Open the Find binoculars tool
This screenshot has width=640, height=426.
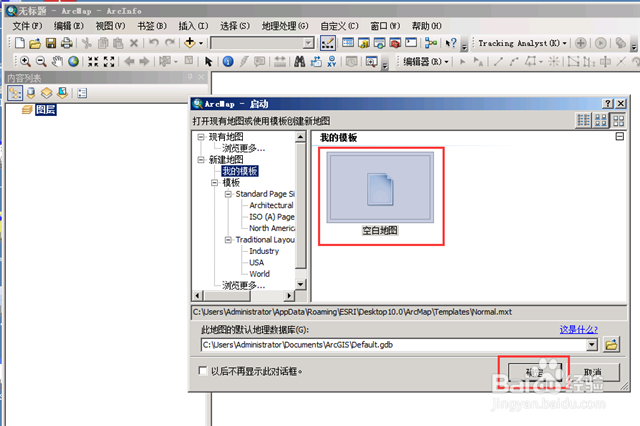click(x=300, y=62)
